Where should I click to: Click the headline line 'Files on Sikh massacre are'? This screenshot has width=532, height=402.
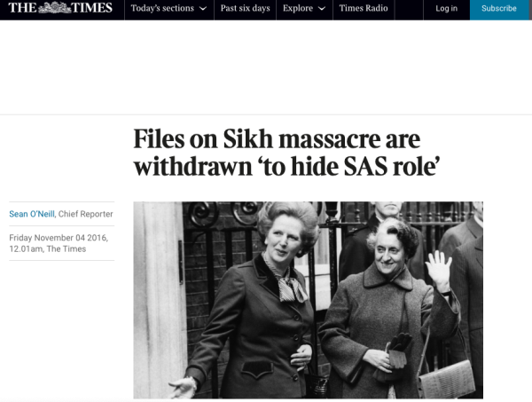click(x=277, y=138)
